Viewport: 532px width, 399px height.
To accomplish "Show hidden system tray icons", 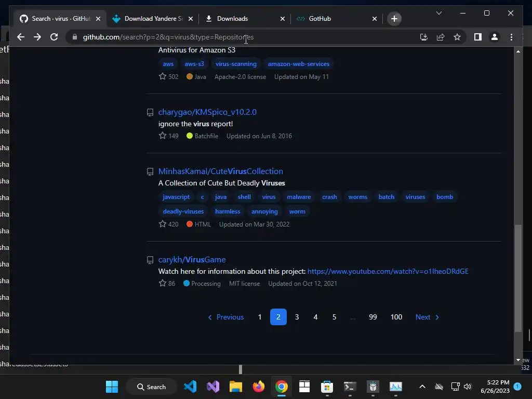I will (422, 387).
